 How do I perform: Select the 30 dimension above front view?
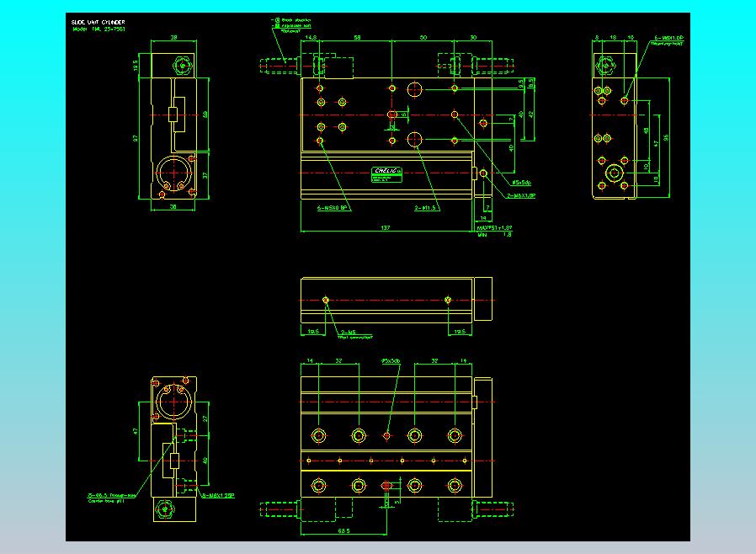click(473, 37)
